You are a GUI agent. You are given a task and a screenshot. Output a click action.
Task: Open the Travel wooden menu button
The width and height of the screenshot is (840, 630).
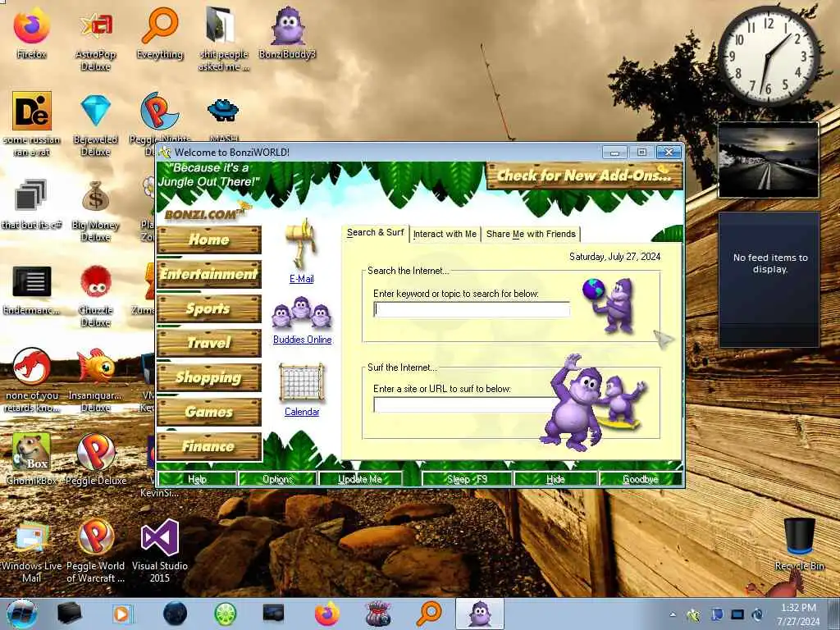pyautogui.click(x=209, y=343)
